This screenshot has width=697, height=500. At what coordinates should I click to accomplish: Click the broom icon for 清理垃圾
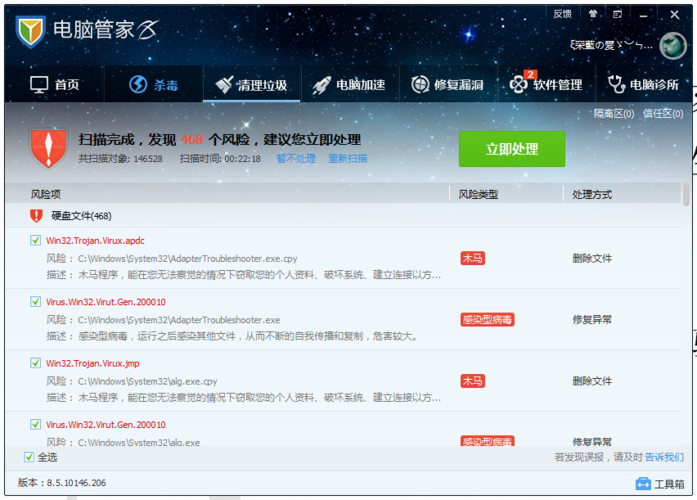click(224, 84)
